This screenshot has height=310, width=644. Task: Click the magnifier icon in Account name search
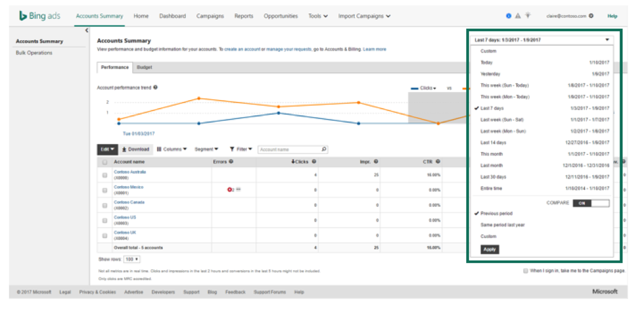324,150
